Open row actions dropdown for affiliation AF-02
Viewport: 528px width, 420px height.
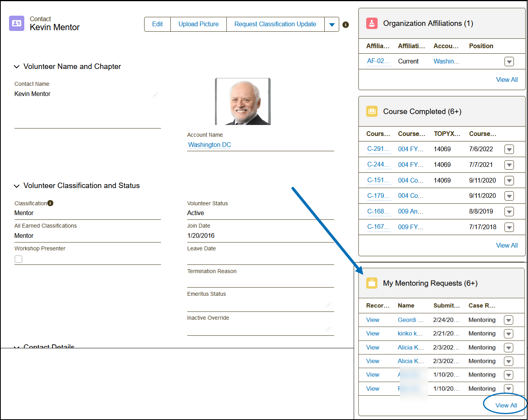click(509, 62)
